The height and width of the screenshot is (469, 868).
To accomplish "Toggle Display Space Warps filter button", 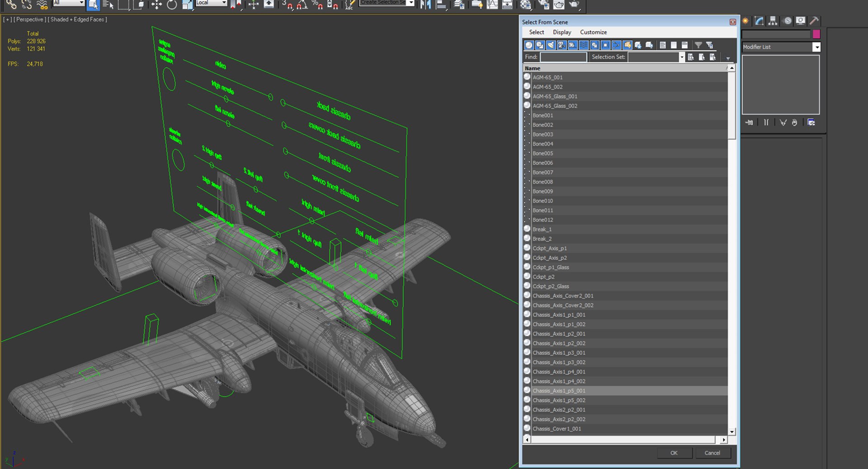I will tap(584, 45).
